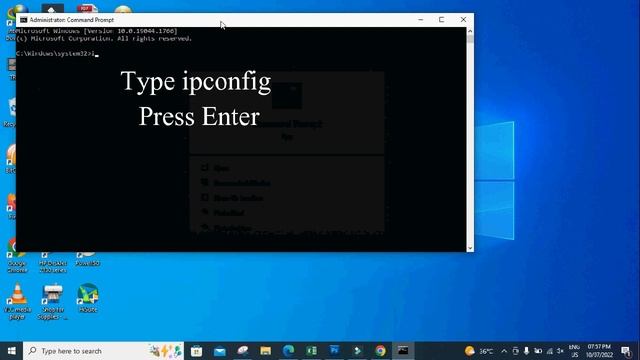Launch Google Chrome from the taskbar
Image resolution: width=640 pixels, height=360 pixels.
[380, 351]
